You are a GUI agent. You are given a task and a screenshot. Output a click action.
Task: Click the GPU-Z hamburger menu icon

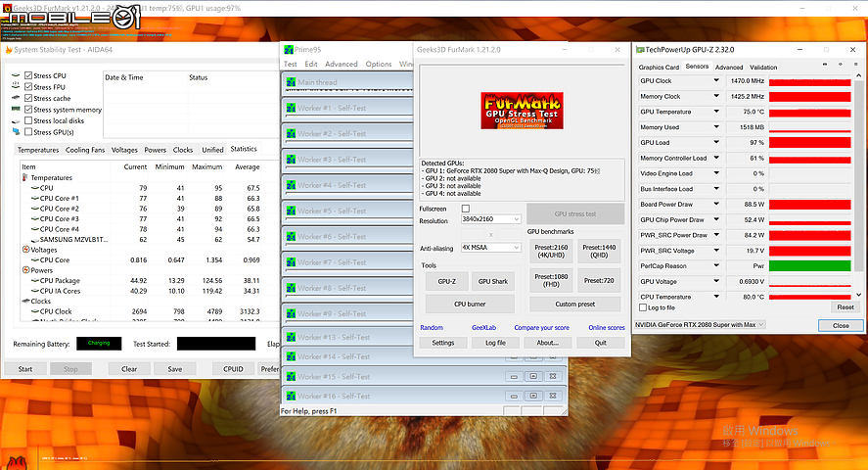click(854, 65)
